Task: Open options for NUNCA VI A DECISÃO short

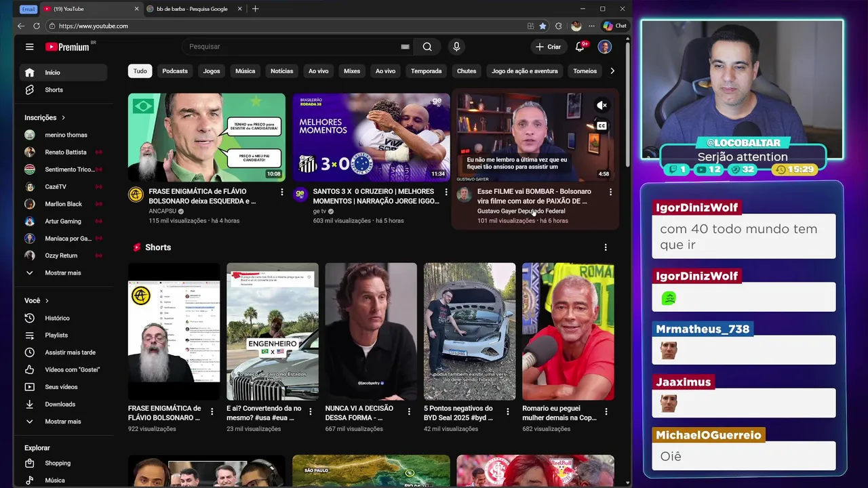Action: pos(409,411)
